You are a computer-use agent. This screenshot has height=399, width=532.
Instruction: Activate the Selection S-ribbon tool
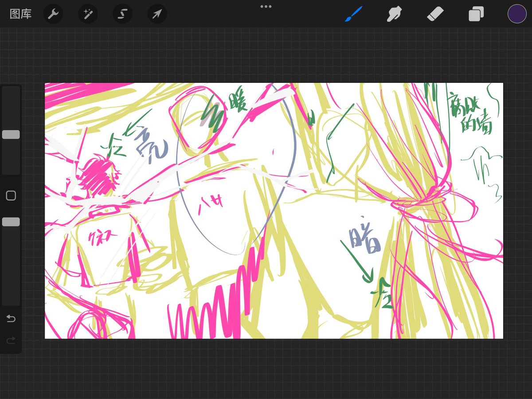click(x=122, y=14)
